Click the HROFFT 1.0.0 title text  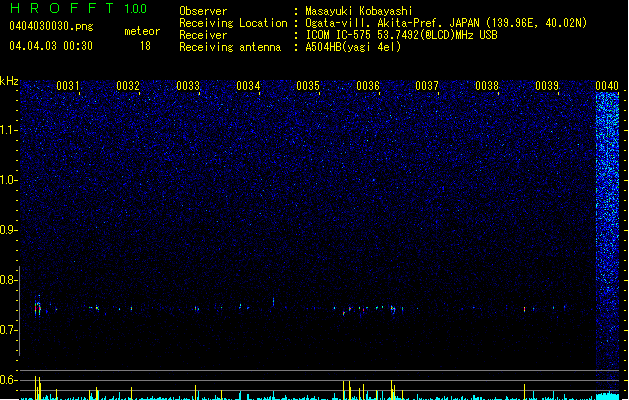point(78,8)
